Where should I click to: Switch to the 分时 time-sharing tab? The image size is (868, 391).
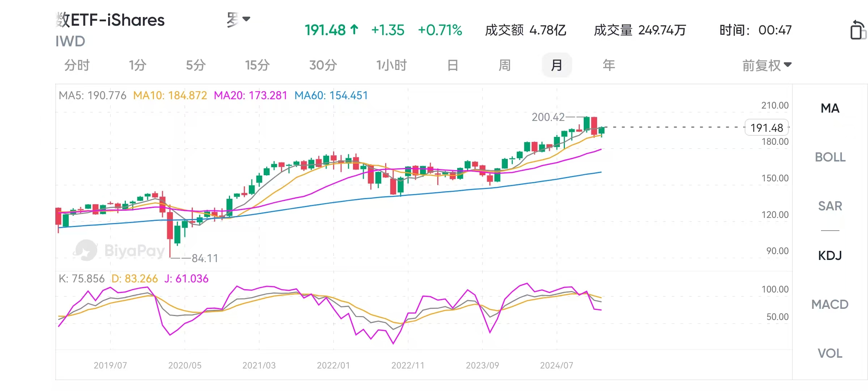tap(77, 66)
